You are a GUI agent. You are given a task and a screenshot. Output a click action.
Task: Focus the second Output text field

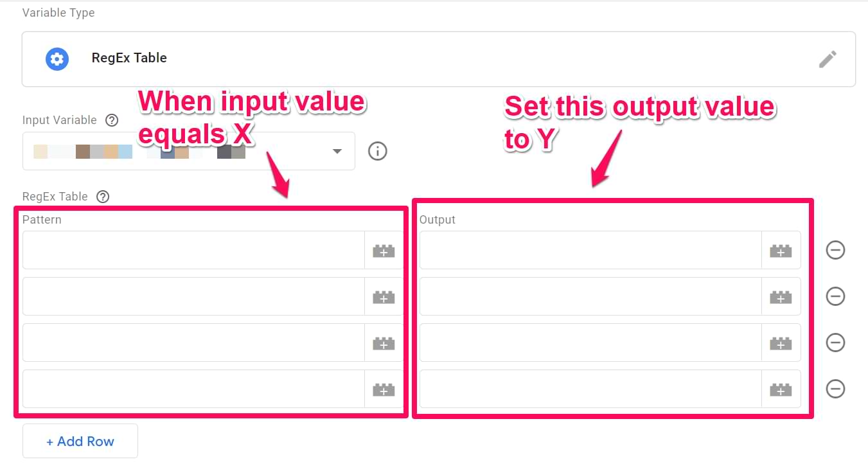[590, 297]
